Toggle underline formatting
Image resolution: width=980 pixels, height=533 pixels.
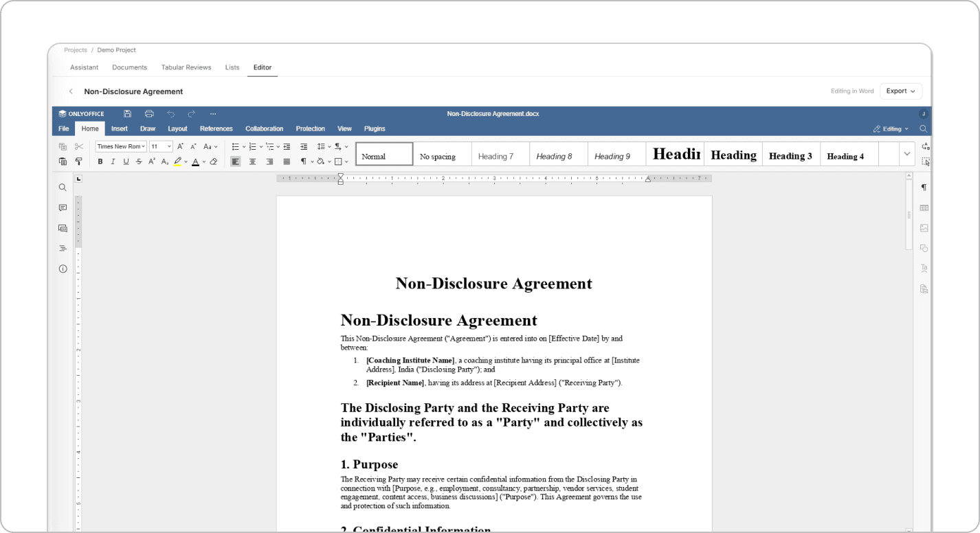pos(126,161)
